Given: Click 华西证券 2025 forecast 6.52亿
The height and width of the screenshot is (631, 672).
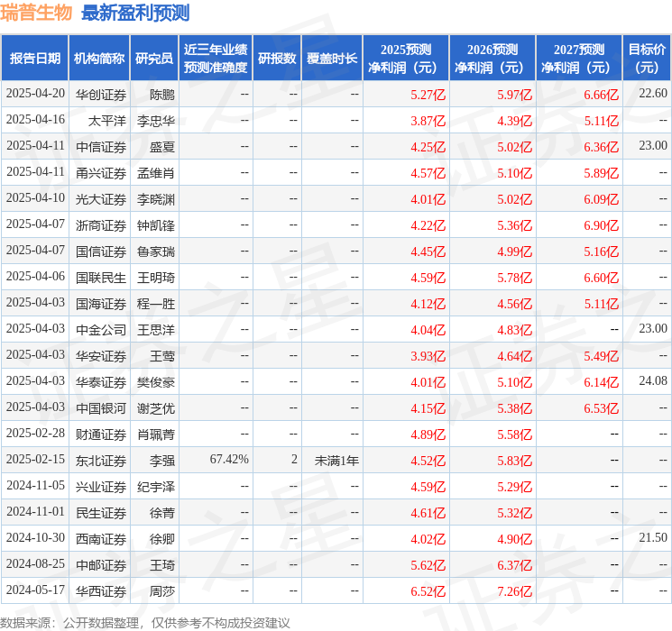Looking at the screenshot, I should coord(428,590).
